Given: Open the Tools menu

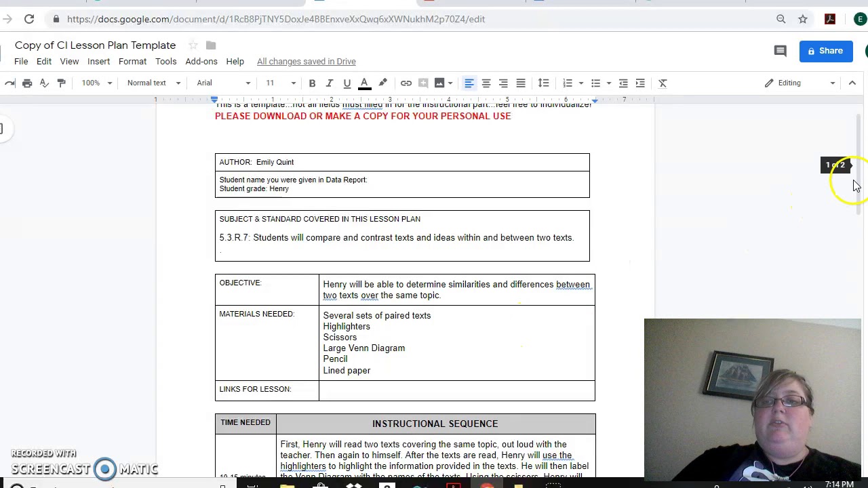Looking at the screenshot, I should (165, 61).
